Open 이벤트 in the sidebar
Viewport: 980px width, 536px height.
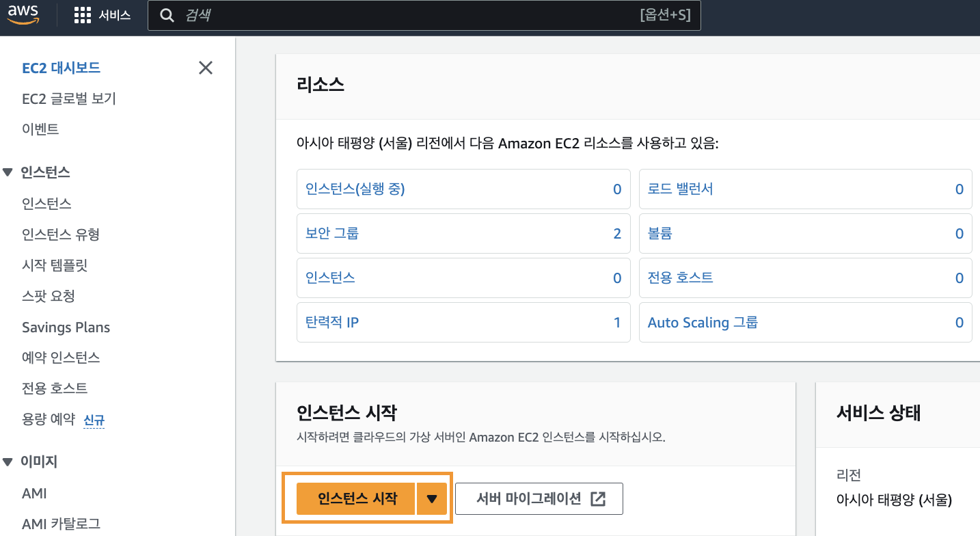pos(40,129)
